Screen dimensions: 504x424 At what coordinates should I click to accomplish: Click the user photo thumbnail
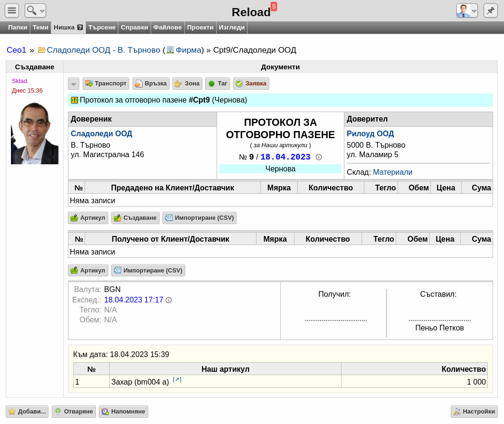click(x=35, y=133)
